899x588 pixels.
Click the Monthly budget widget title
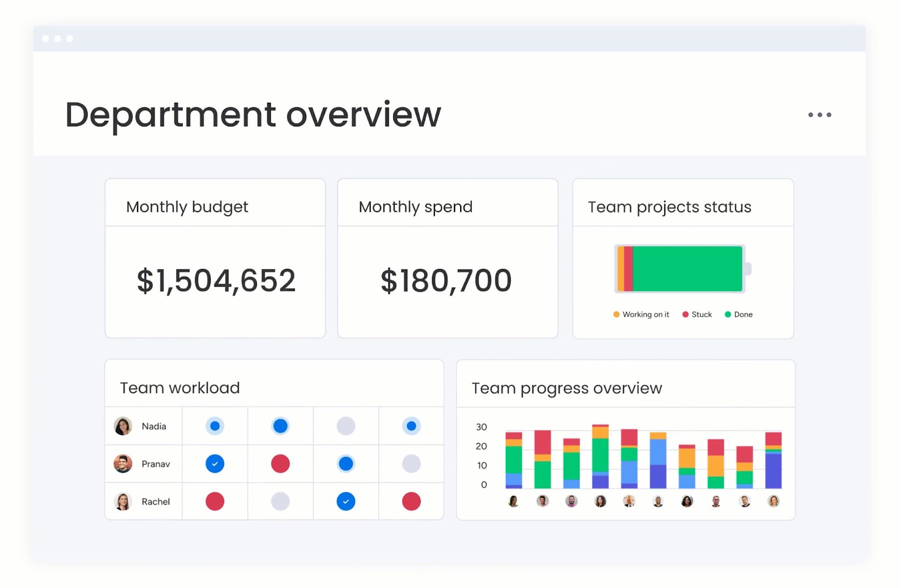pyautogui.click(x=187, y=207)
